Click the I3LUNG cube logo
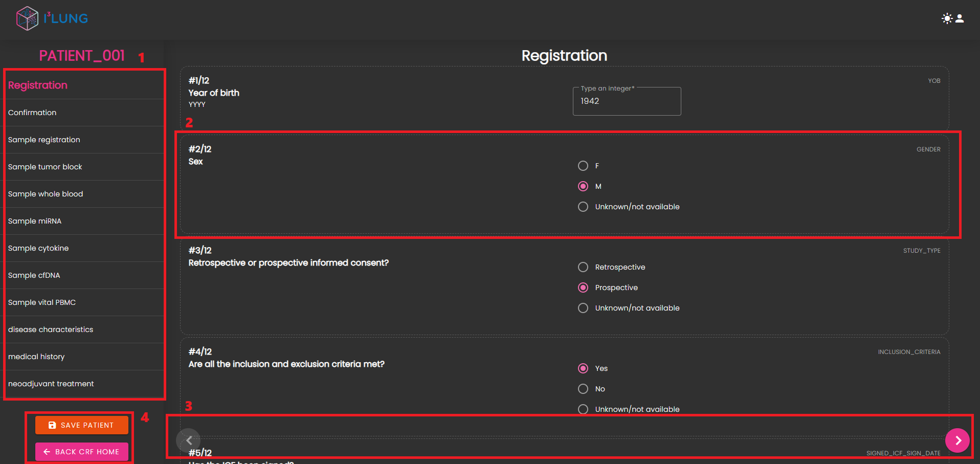This screenshot has height=464, width=980. coord(27,18)
